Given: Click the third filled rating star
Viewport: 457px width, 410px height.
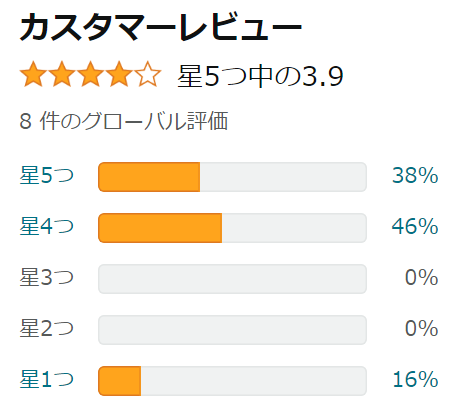Looking at the screenshot, I should [x=90, y=74].
